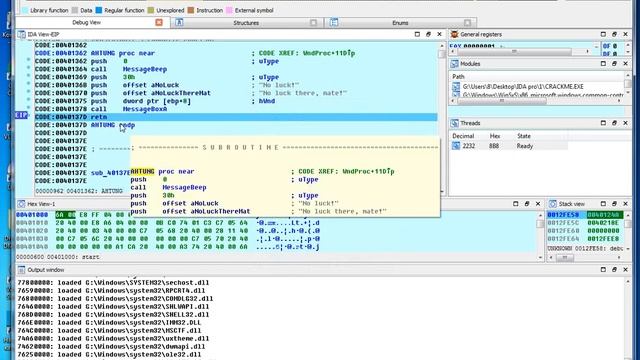Click the Stack view panel icon
The height and width of the screenshot is (360, 640).
[553, 204]
